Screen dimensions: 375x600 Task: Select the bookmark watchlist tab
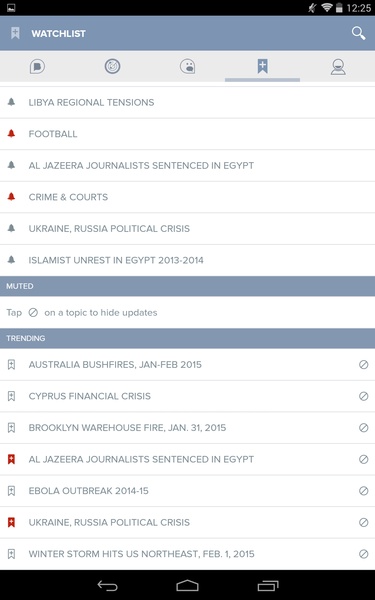(262, 66)
